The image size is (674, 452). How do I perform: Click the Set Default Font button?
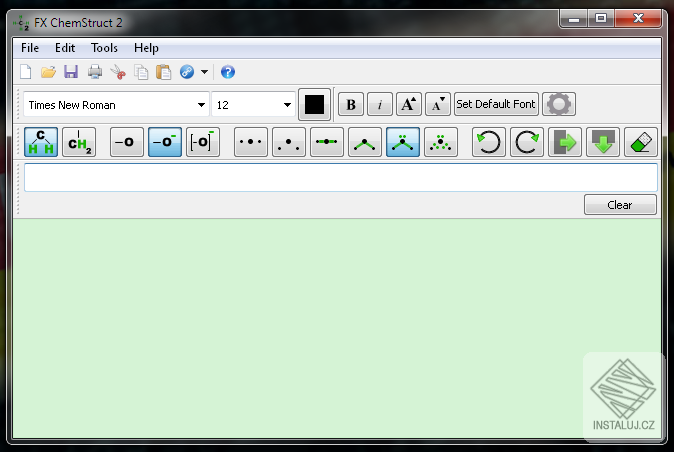point(496,104)
